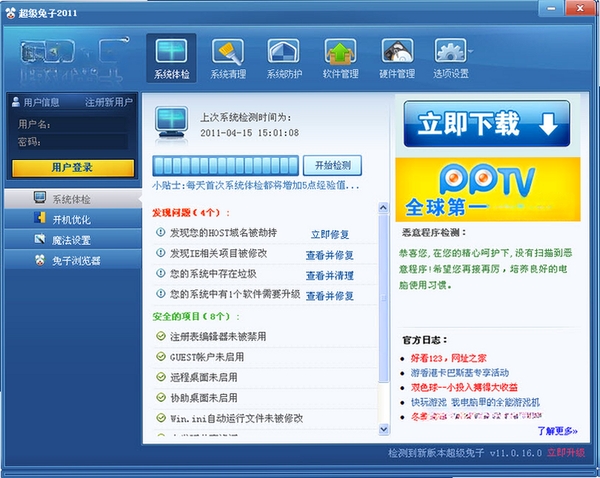Click the 立即升级 link in status bar

pyautogui.click(x=566, y=453)
